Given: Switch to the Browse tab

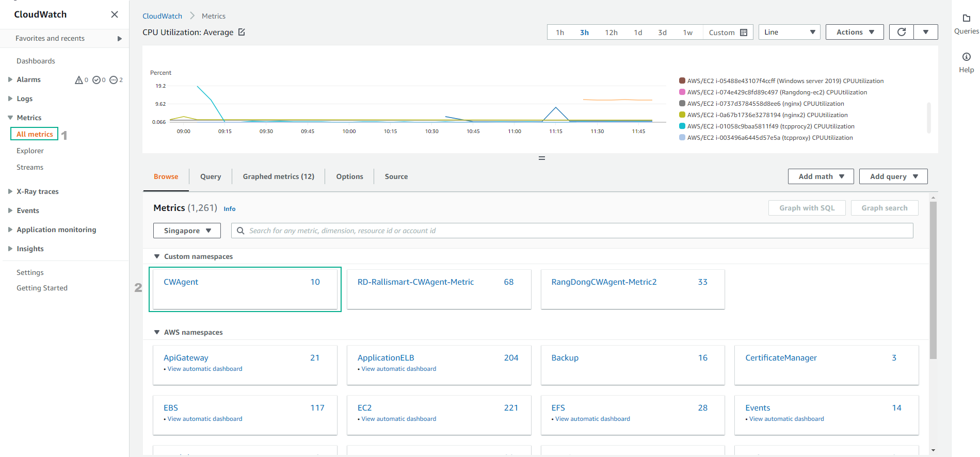Looking at the screenshot, I should pyautogui.click(x=166, y=176).
